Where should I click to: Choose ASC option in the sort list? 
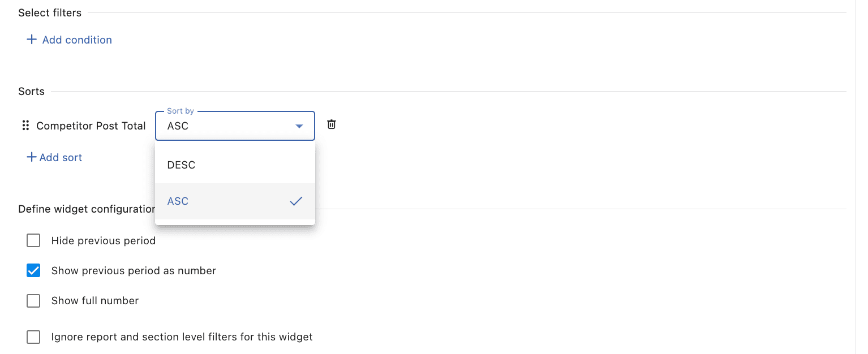(235, 201)
